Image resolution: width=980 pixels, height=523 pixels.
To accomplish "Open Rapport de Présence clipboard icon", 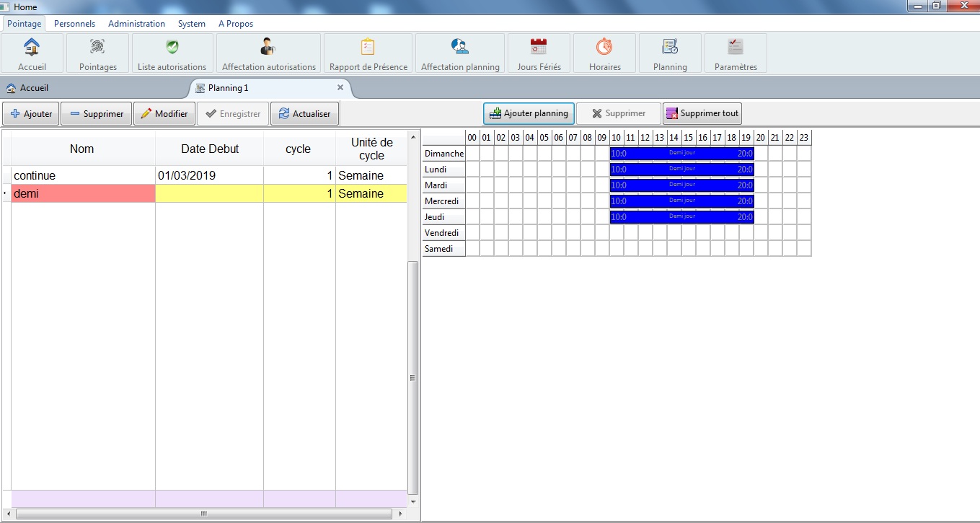I will [x=368, y=48].
